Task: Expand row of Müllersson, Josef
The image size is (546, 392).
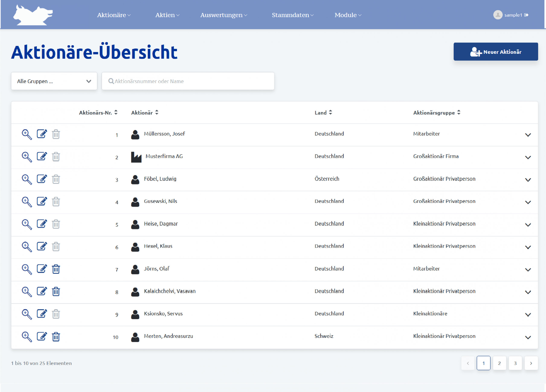Action: pyautogui.click(x=528, y=135)
